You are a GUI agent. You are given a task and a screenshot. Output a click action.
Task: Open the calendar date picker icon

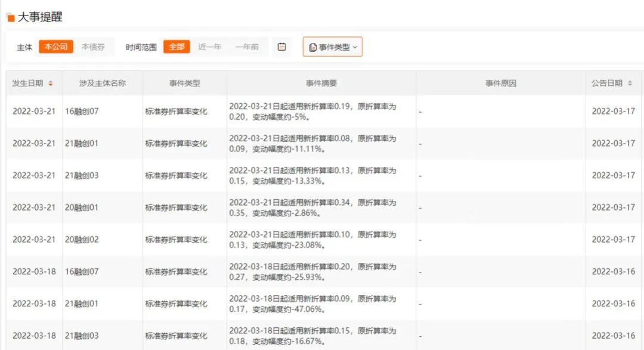[x=282, y=47]
